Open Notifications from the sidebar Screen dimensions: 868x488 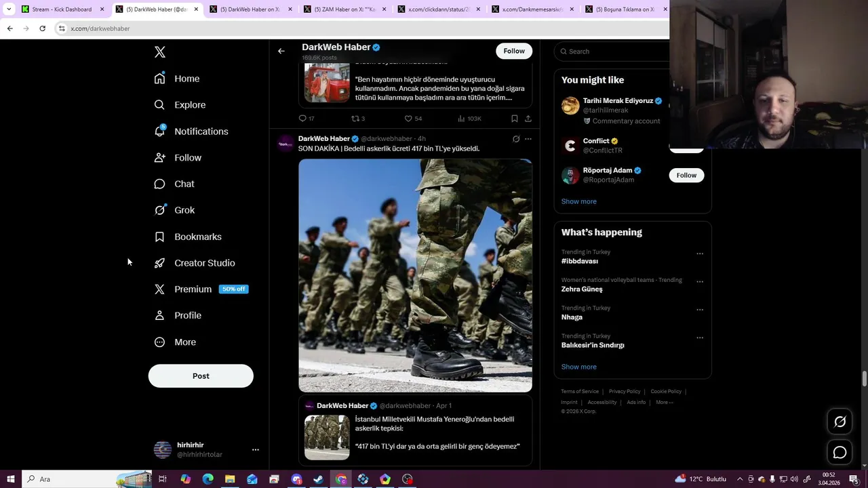(191, 131)
